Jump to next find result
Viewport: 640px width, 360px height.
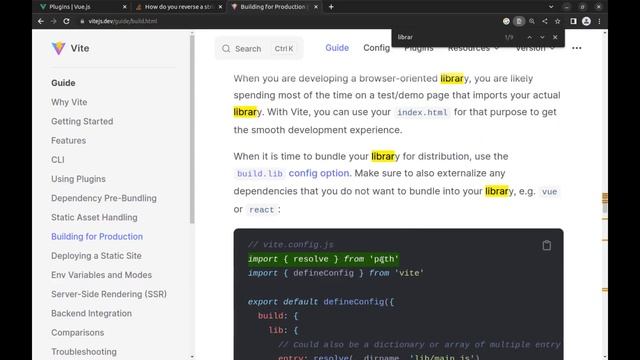(542, 37)
